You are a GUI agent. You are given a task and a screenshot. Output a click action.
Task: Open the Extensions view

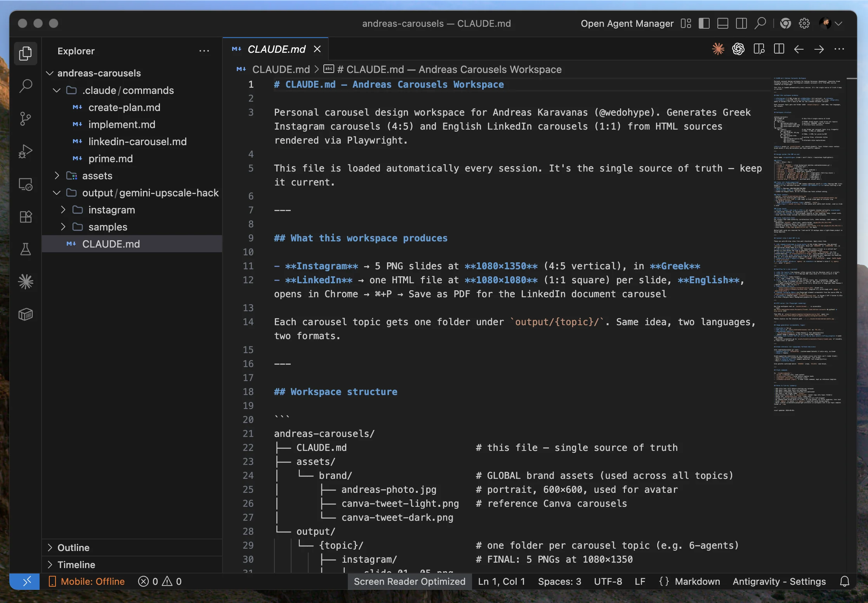(26, 217)
